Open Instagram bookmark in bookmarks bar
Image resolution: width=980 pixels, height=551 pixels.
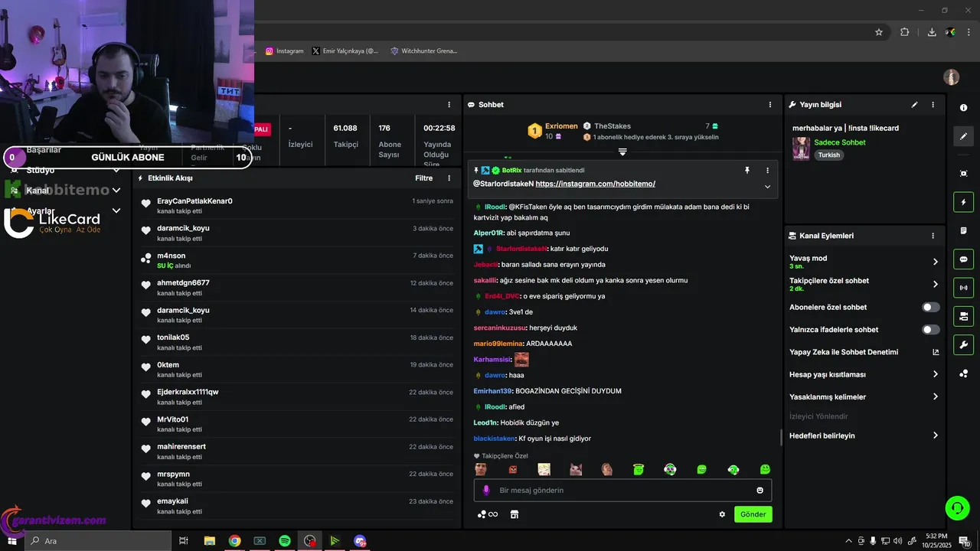tap(285, 51)
